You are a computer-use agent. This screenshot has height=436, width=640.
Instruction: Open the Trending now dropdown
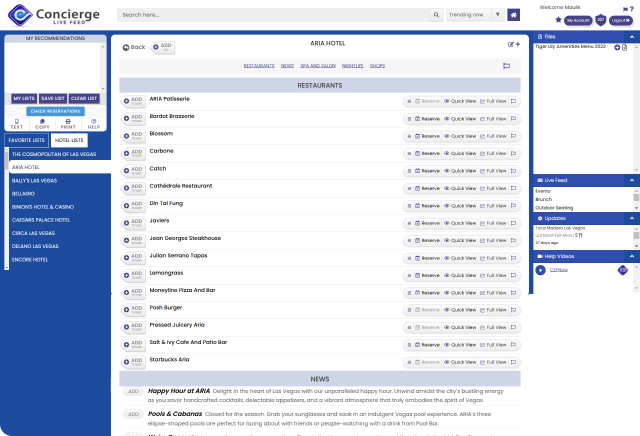pyautogui.click(x=475, y=15)
